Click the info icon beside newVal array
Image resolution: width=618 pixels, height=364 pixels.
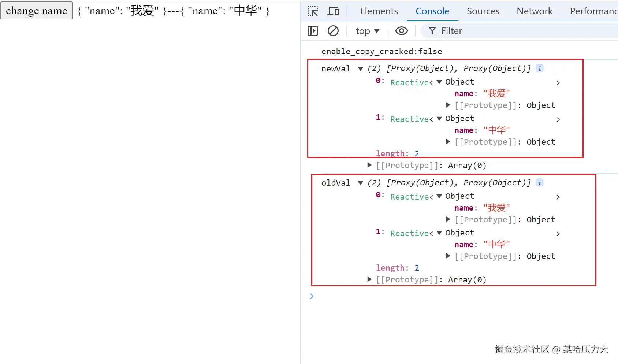point(540,68)
